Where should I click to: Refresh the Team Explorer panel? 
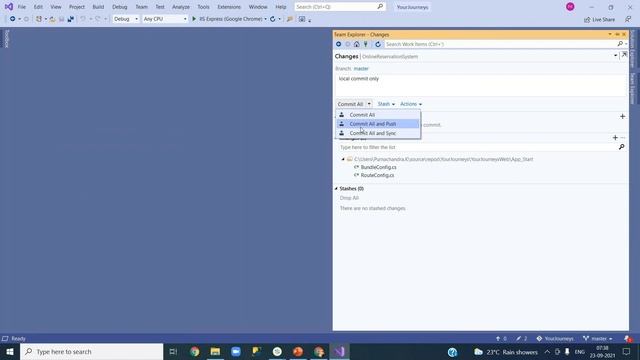378,44
